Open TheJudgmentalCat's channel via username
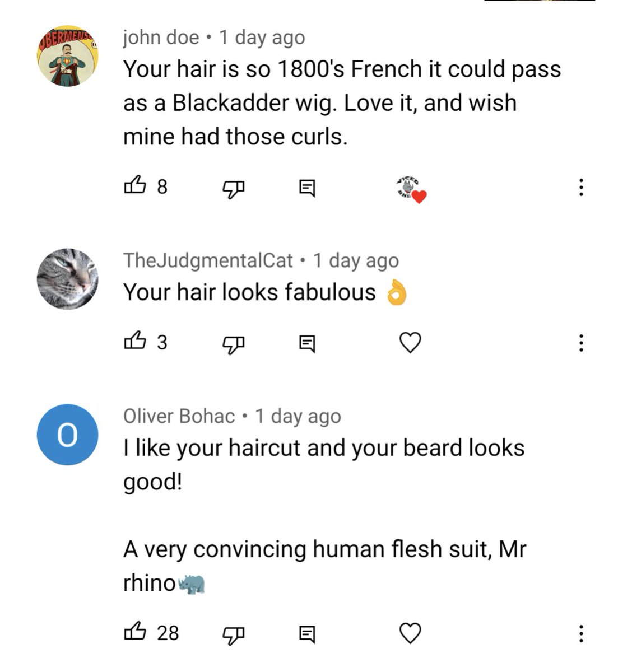The image size is (632, 672). click(208, 260)
